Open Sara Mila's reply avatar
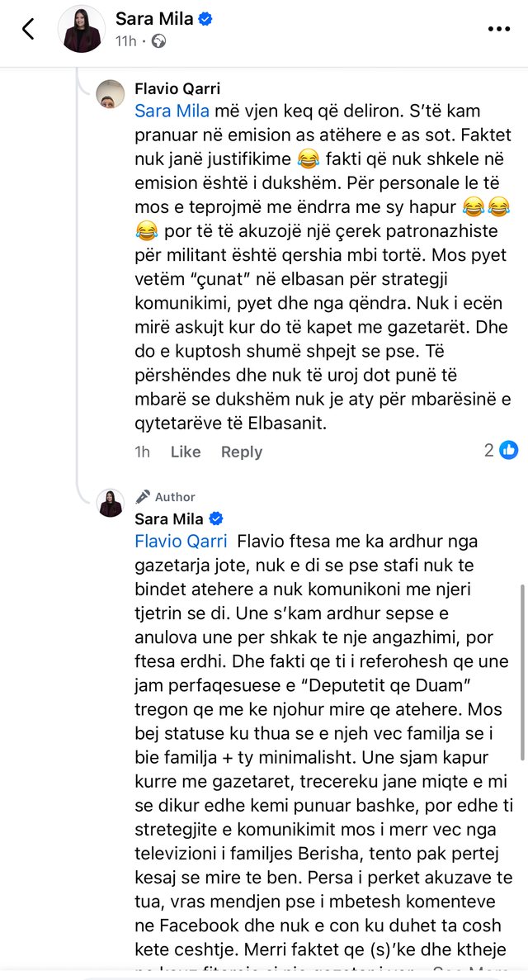Viewport: 528px width, 980px height. pyautogui.click(x=111, y=503)
